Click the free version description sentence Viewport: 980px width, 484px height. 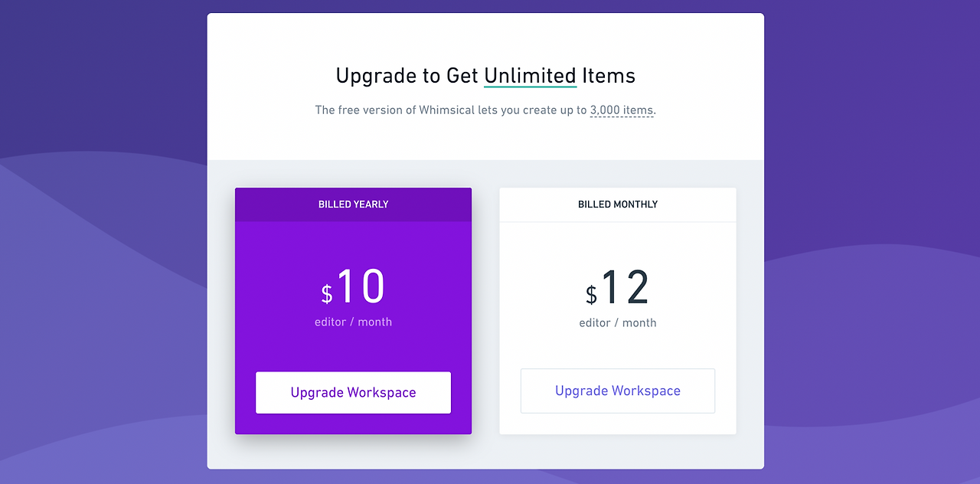[x=485, y=110]
